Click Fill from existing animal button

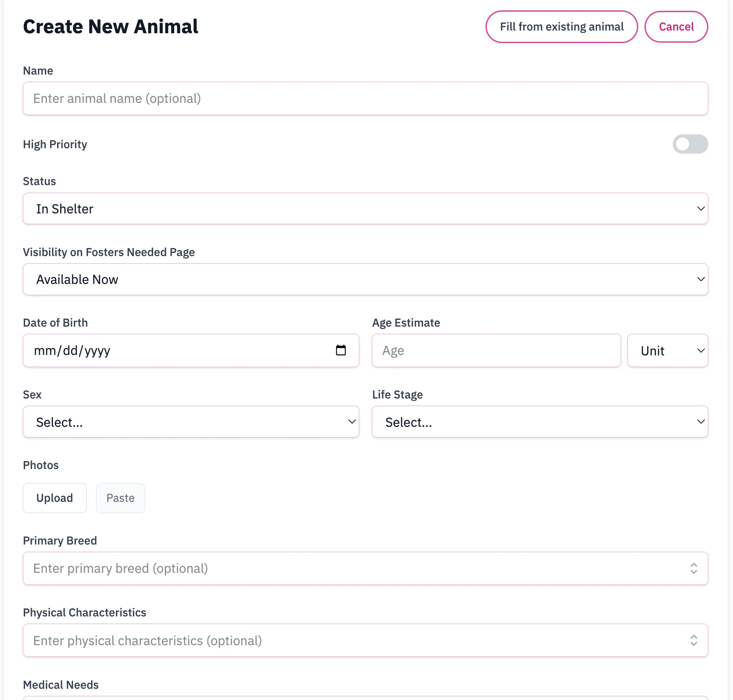[561, 27]
